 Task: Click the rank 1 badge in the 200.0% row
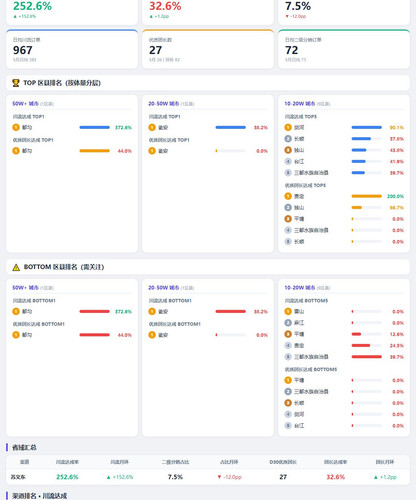point(288,196)
